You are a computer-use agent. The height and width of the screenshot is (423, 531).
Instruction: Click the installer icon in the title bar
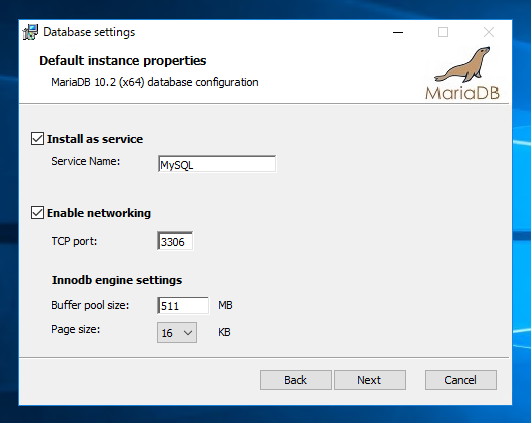point(30,32)
